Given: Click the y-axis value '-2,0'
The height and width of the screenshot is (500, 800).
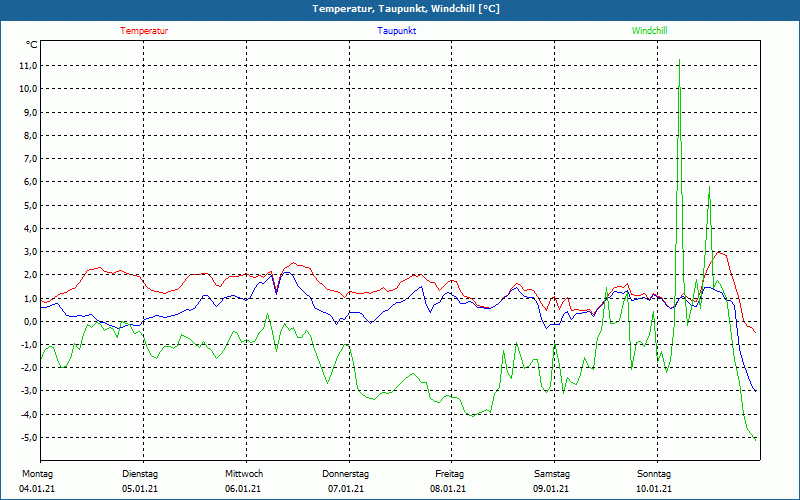Looking at the screenshot, I should coord(27,368).
